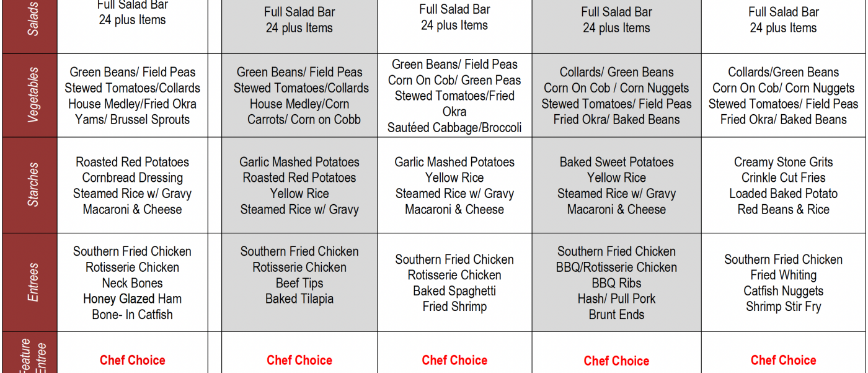Select the Carrots/ Corn on Cobb line
The height and width of the screenshot is (373, 868).
[299, 120]
